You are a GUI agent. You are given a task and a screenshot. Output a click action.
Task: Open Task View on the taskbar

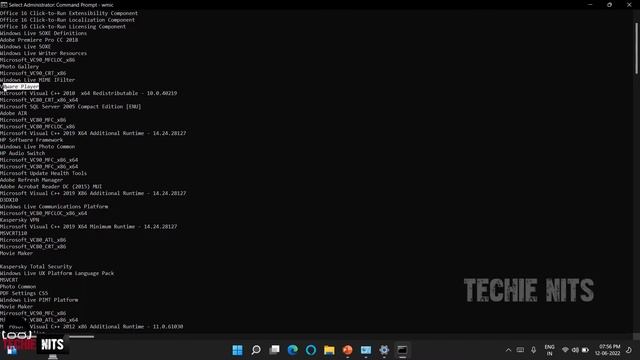pos(274,350)
